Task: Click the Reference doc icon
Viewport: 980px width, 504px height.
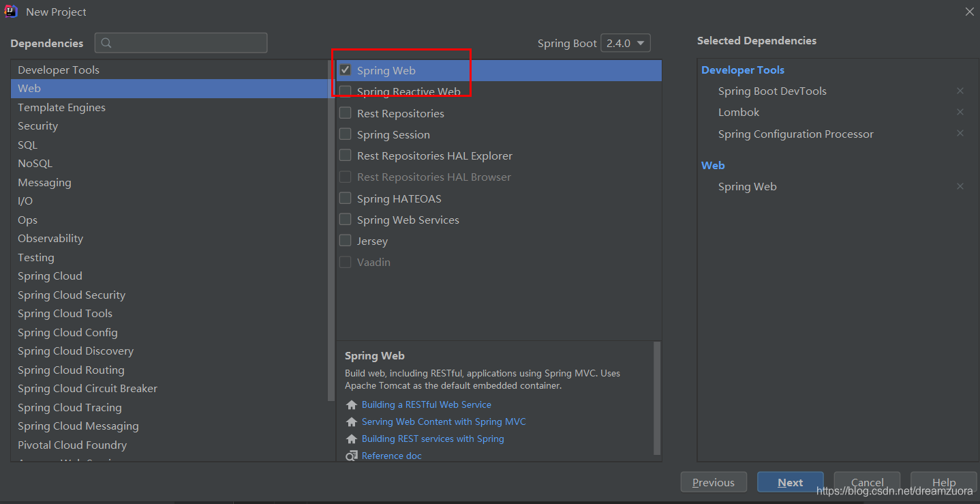Action: click(x=352, y=456)
